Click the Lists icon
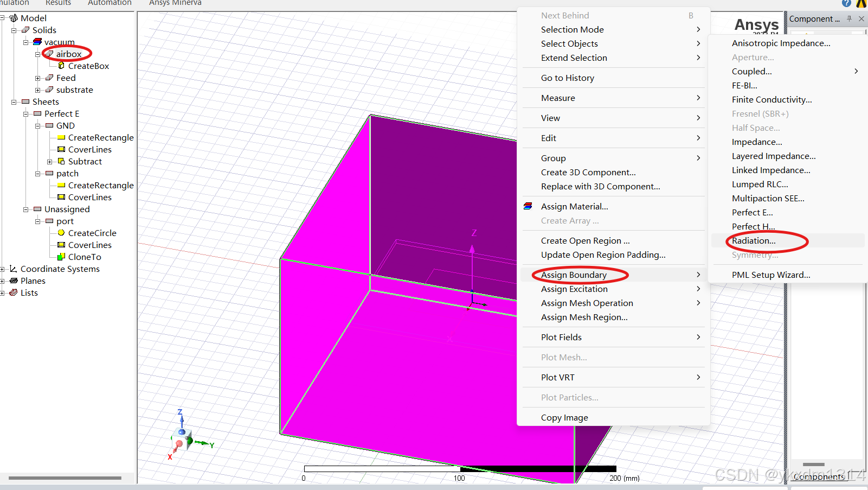Screen dimensions: 868x490 [14, 292]
